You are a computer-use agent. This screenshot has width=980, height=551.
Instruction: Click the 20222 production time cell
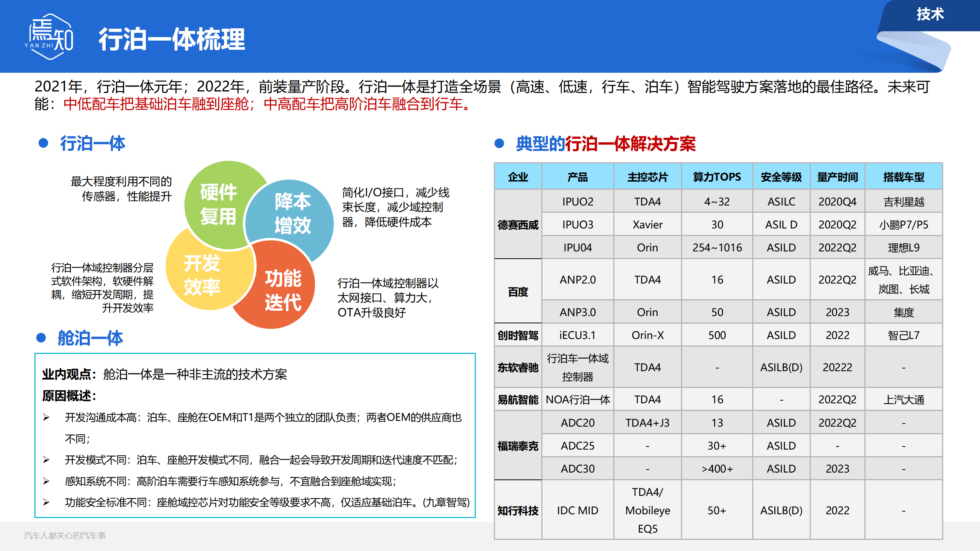pos(838,367)
